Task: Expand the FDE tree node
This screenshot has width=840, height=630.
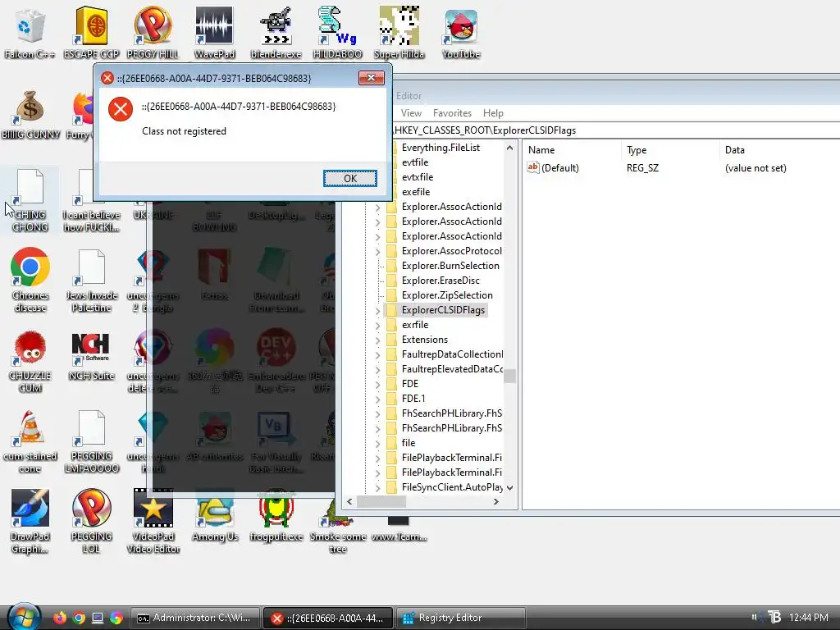Action: click(377, 384)
